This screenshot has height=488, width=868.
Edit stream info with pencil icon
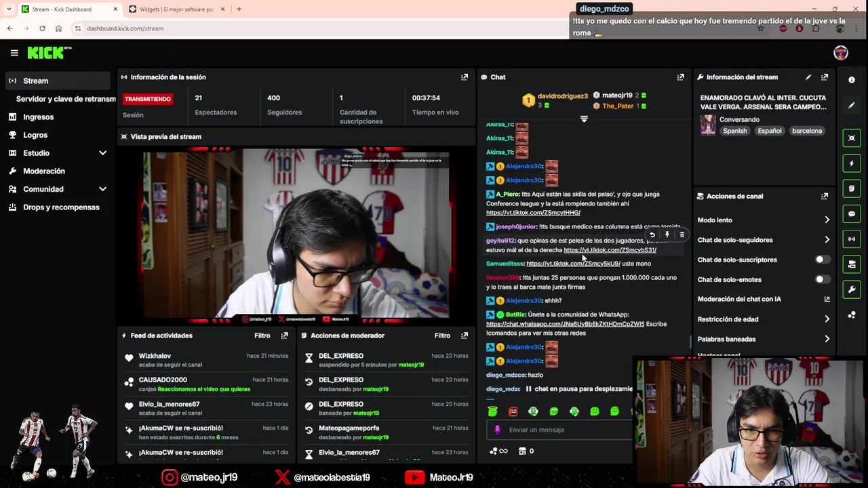click(808, 77)
